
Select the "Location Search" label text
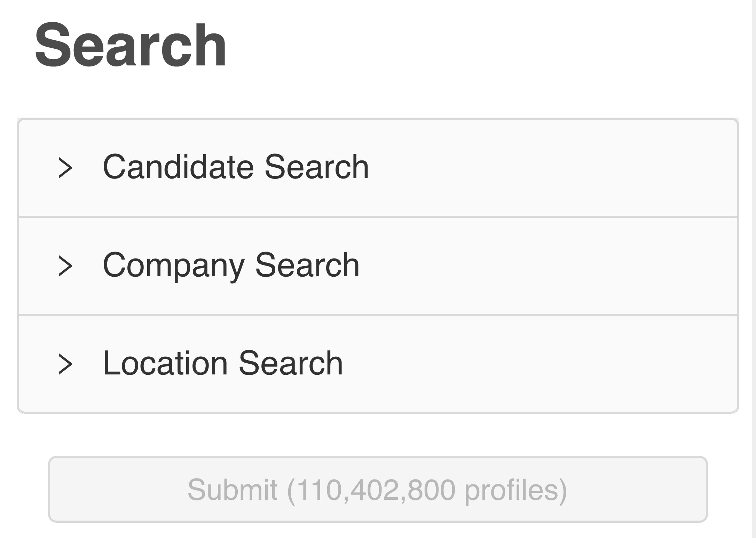(x=223, y=363)
